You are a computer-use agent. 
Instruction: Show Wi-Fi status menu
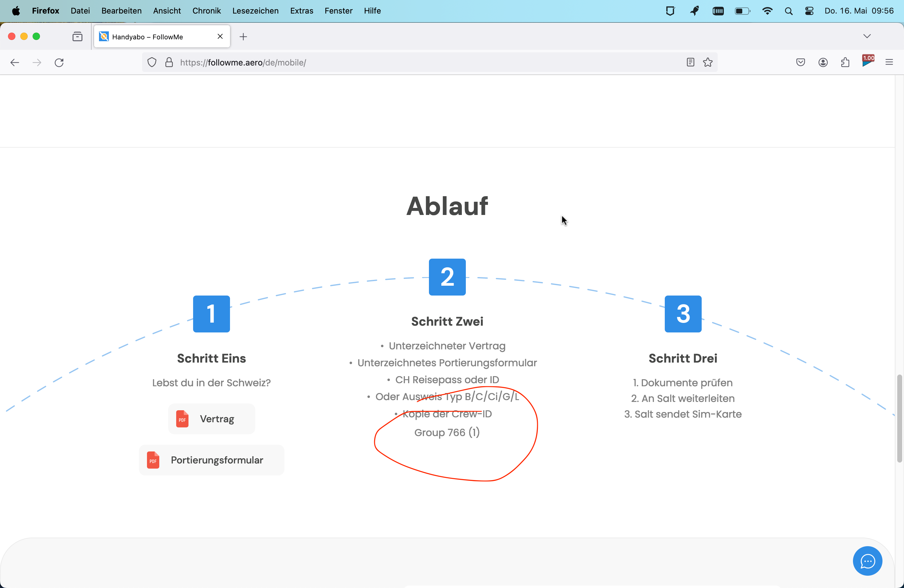(x=767, y=11)
